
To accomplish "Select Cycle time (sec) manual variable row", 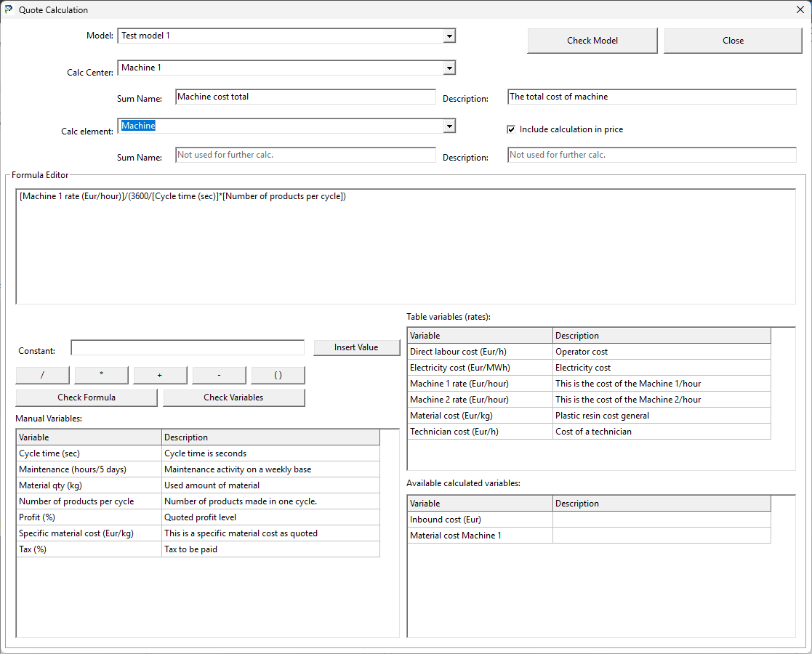I will click(89, 453).
